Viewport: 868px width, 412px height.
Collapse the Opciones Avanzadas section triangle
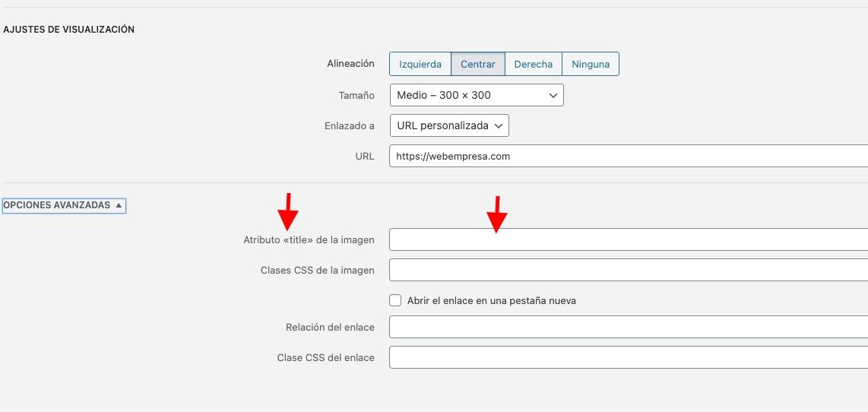pos(64,205)
